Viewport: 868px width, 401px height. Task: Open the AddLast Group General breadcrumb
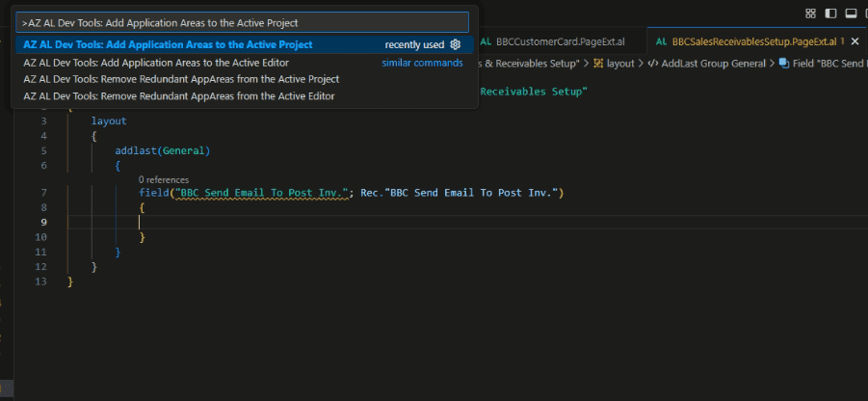pyautogui.click(x=714, y=64)
